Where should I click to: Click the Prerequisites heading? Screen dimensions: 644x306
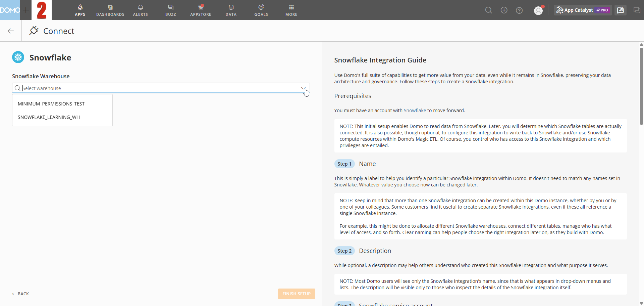(353, 96)
